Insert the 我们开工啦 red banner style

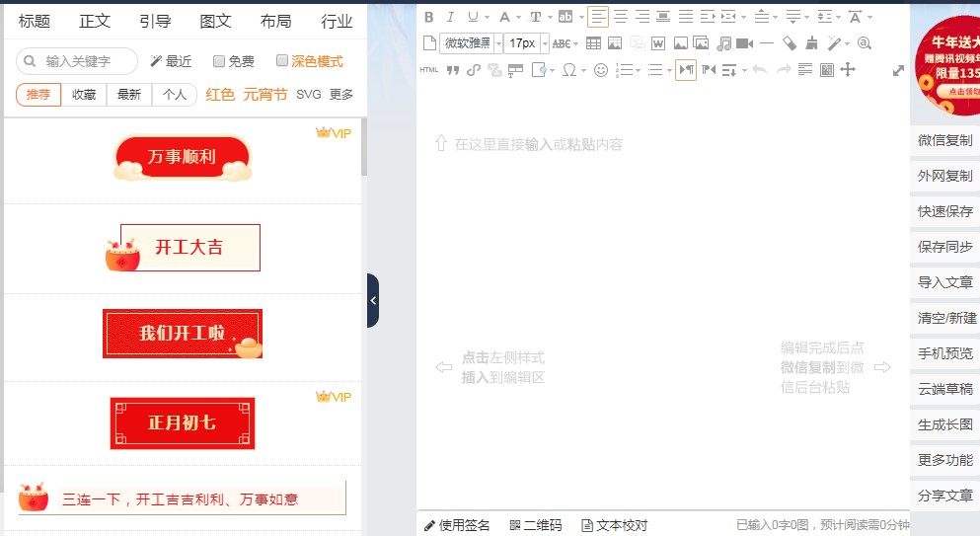(x=183, y=334)
